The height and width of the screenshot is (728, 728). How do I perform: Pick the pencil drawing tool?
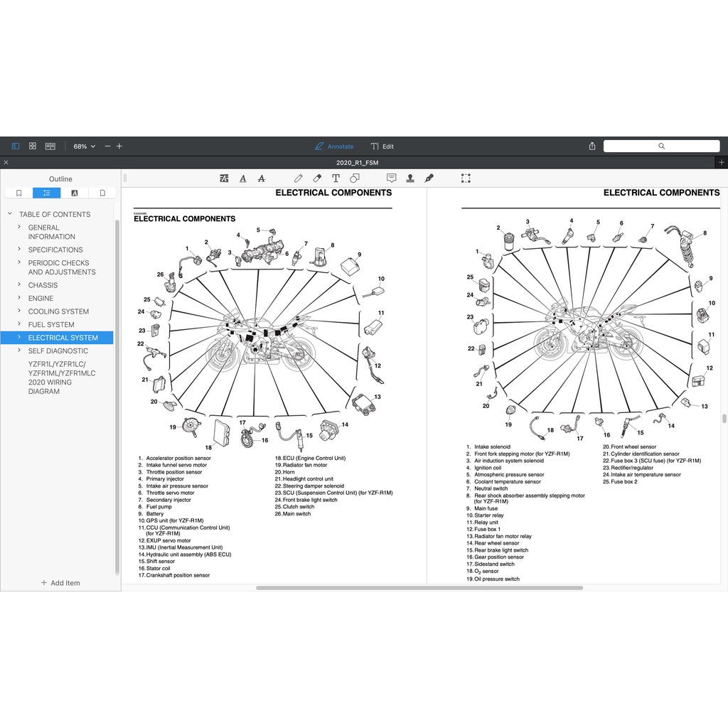coord(298,178)
